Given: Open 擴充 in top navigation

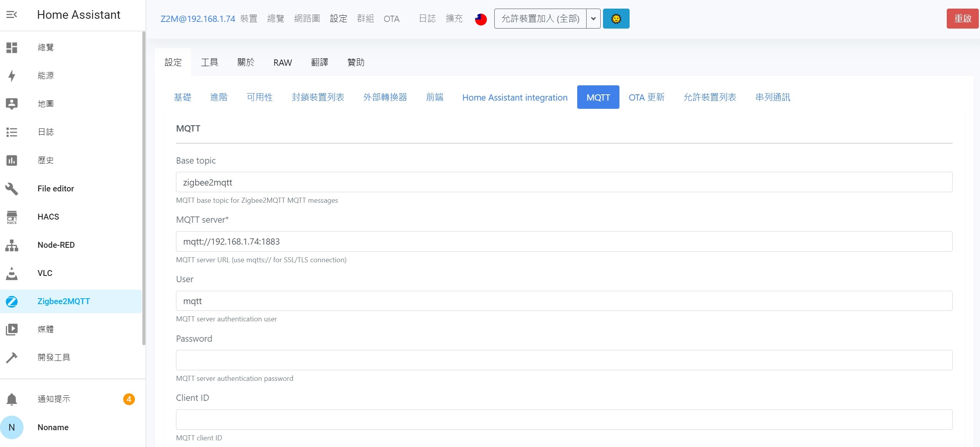Looking at the screenshot, I should [454, 19].
